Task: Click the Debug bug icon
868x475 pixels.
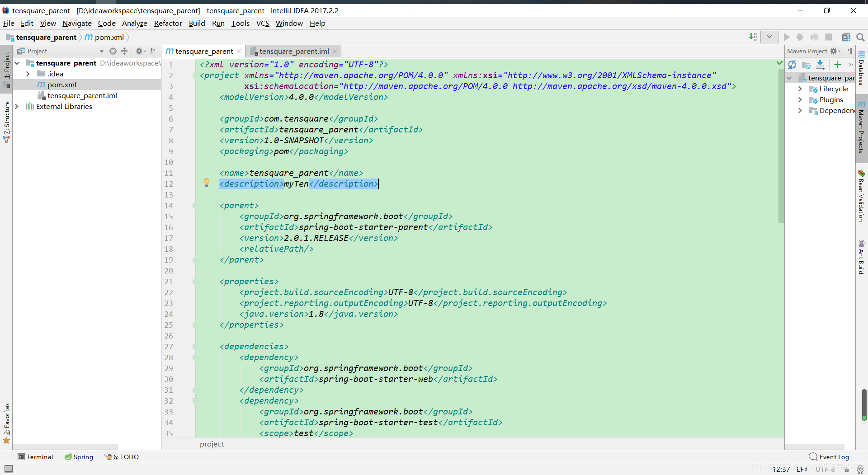Action: (800, 37)
